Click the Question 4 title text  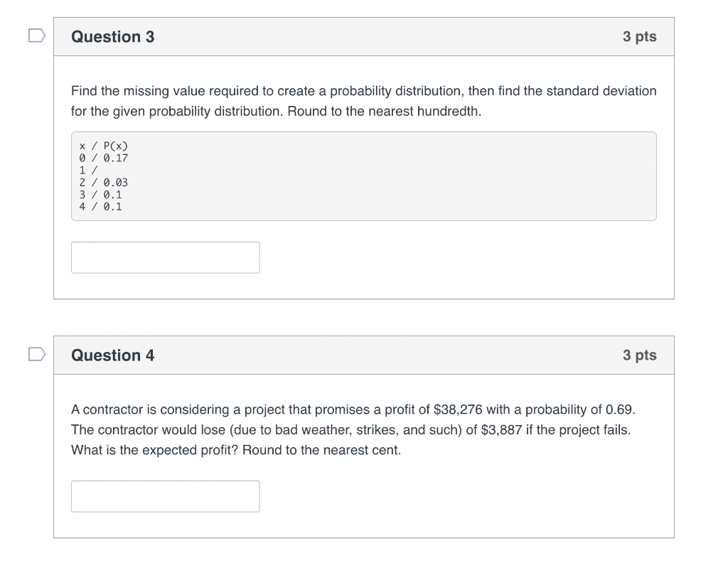112,355
